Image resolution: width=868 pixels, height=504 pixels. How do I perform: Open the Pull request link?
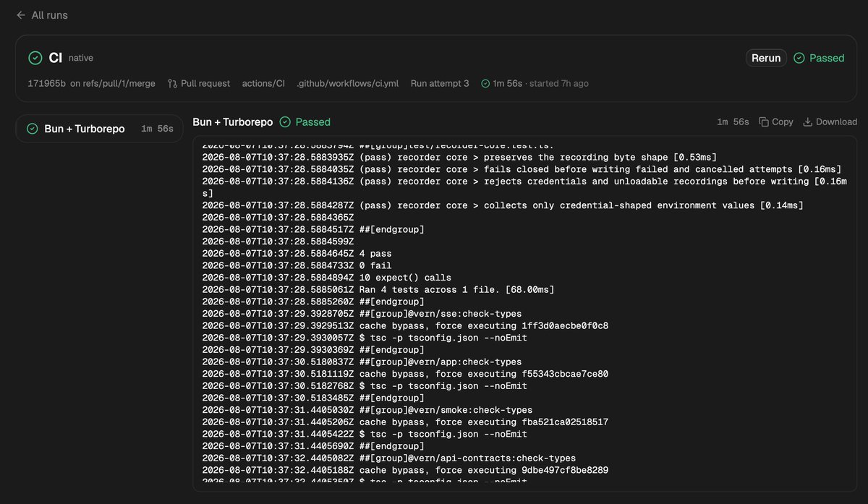[x=199, y=83]
